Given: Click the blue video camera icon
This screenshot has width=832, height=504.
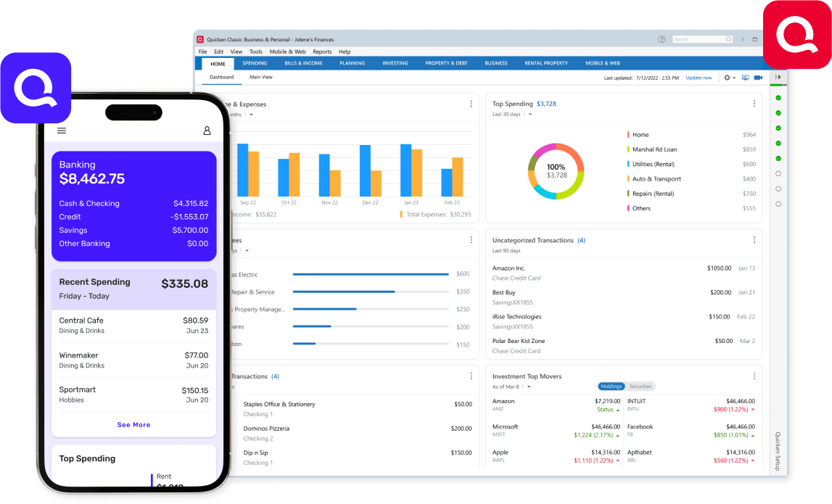Looking at the screenshot, I should click(x=758, y=78).
